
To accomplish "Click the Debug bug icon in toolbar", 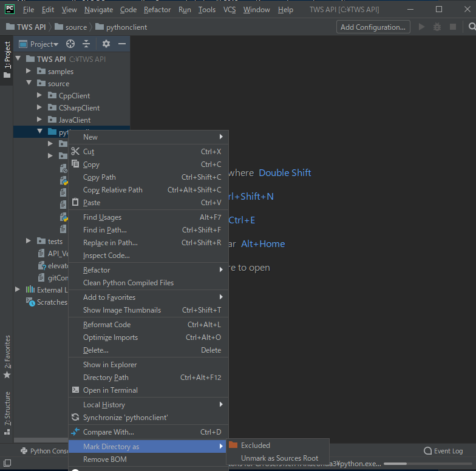I will [x=437, y=27].
